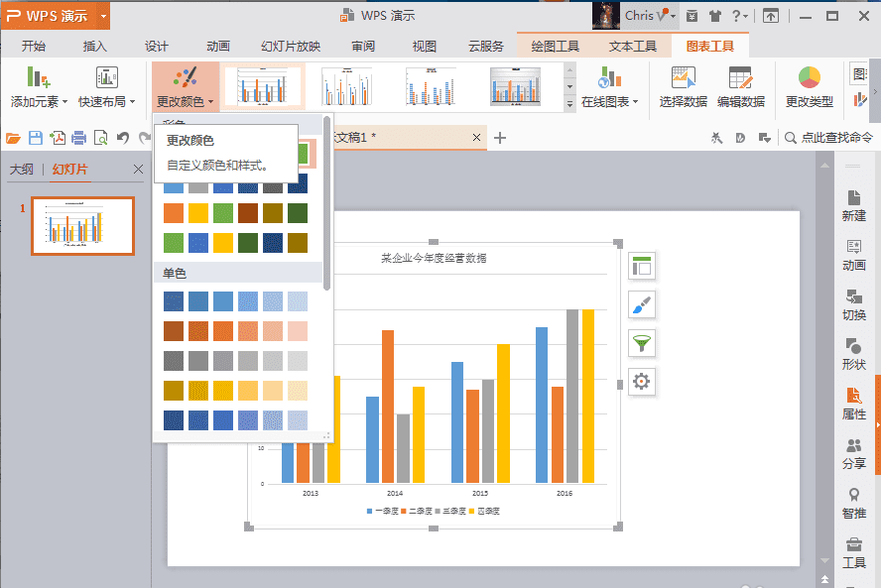Pick lightest yellow swatch in 单色 gold row

pyautogui.click(x=298, y=391)
